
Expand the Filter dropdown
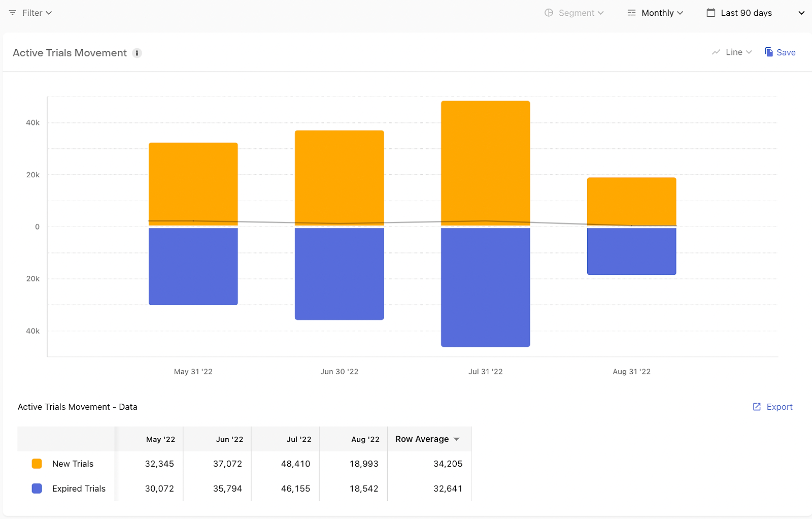tap(30, 13)
